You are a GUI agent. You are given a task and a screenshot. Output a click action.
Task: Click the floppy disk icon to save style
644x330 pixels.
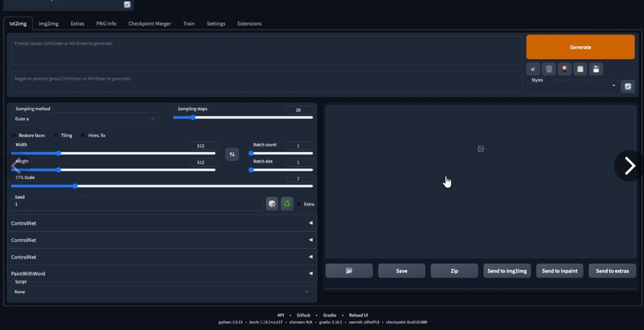coord(596,69)
